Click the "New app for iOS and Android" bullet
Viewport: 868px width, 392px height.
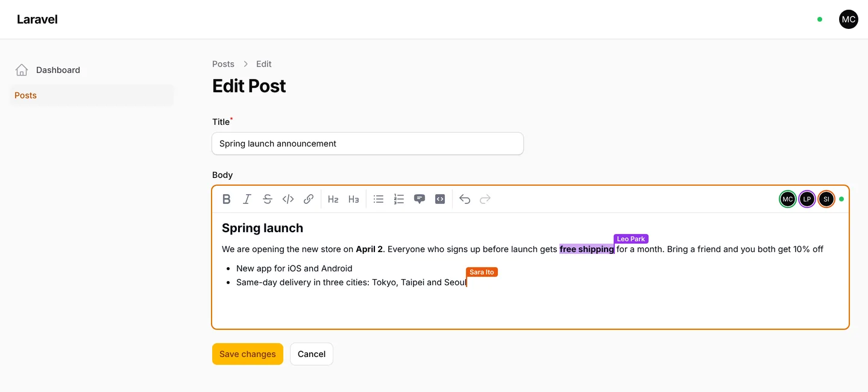[x=294, y=268]
